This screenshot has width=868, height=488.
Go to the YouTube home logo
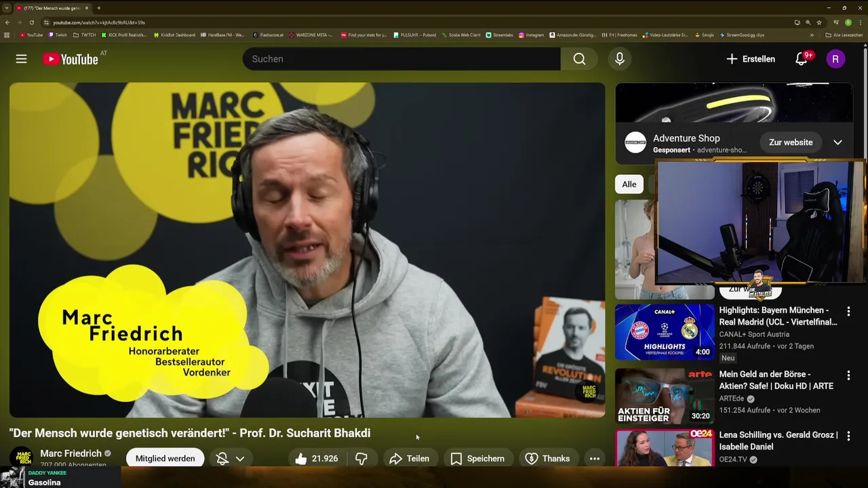click(x=71, y=59)
